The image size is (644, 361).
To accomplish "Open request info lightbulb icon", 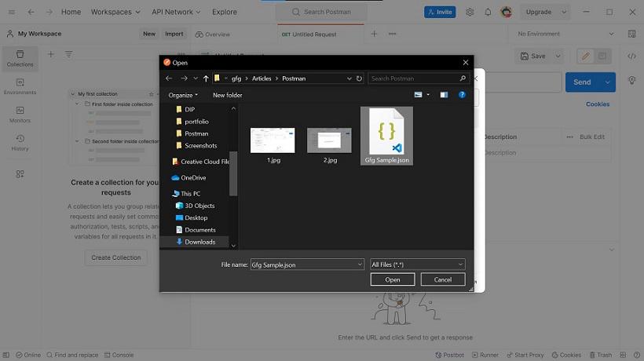I will coord(631,81).
